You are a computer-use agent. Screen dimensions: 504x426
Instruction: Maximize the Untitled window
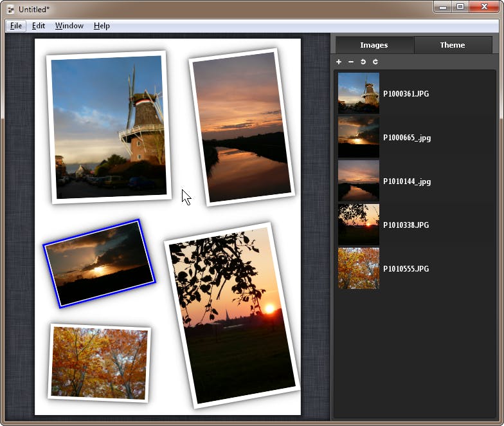tap(460, 7)
